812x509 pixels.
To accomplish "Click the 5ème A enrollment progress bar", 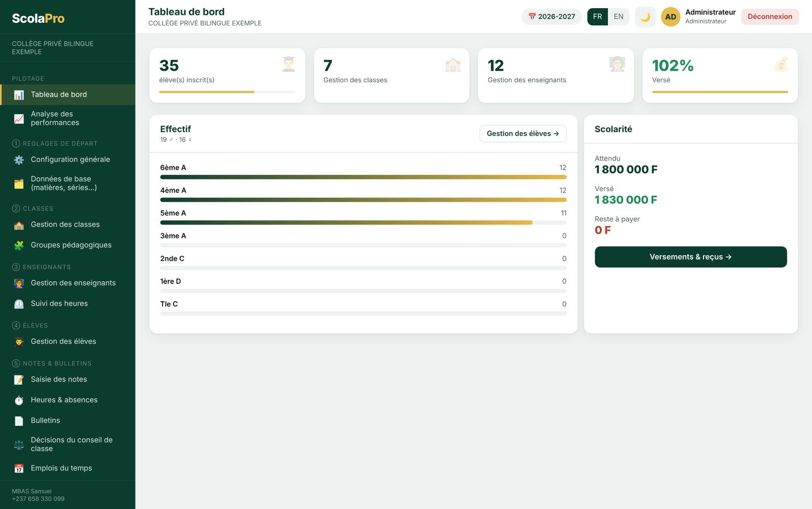I will [363, 222].
